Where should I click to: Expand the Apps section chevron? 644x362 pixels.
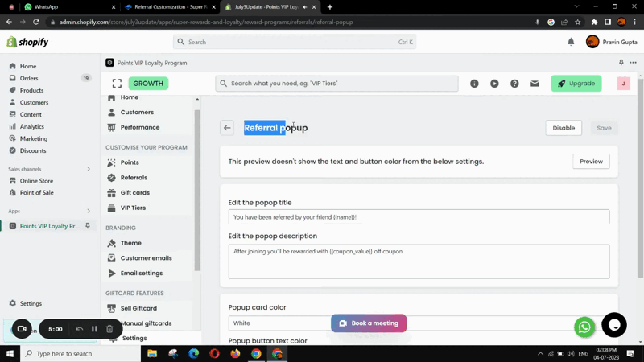pos(89,211)
